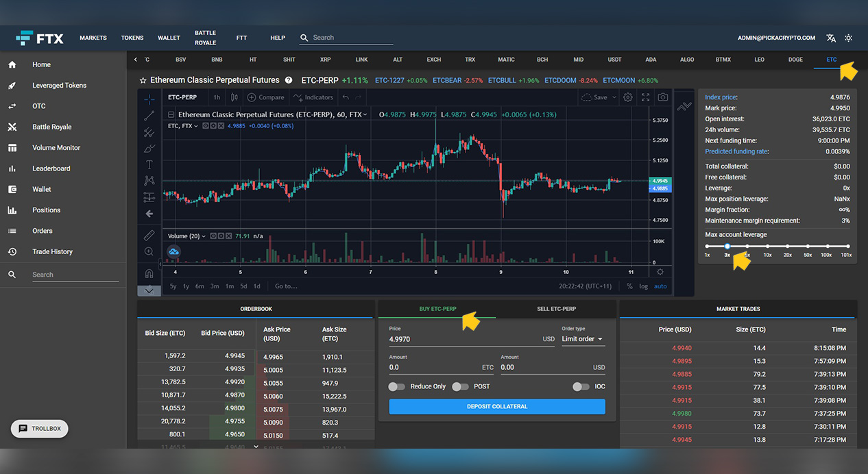The height and width of the screenshot is (474, 868).
Task: Toggle the light theme sun icon
Action: (x=849, y=38)
